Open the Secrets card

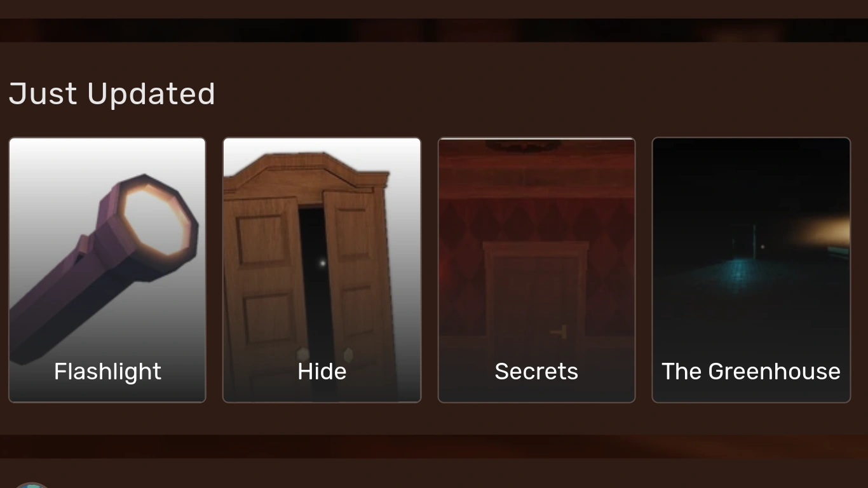pyautogui.click(x=536, y=270)
